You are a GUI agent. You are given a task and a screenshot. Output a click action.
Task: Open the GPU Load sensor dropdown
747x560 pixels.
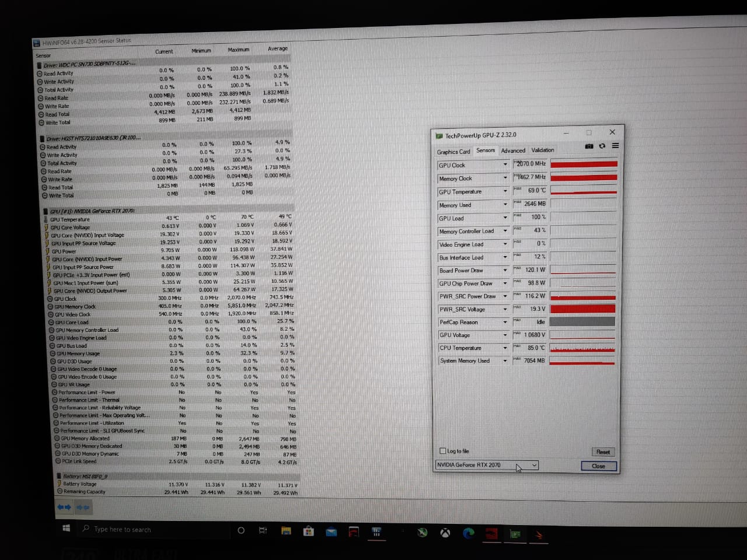505,218
